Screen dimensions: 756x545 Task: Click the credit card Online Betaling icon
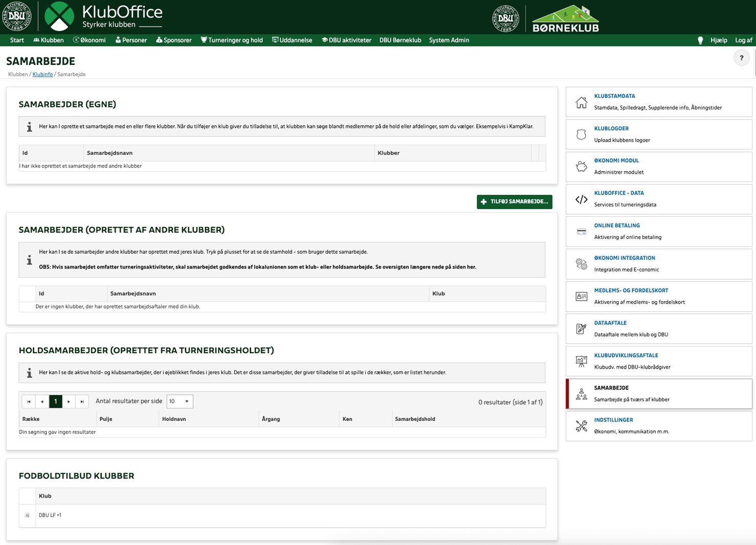click(x=581, y=232)
